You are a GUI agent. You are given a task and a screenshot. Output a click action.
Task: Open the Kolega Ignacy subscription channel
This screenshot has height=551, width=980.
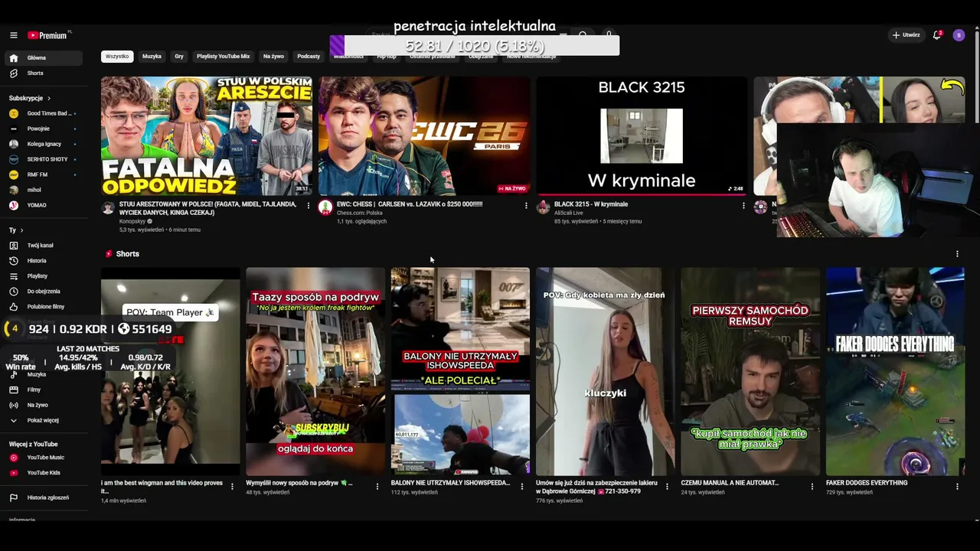[x=43, y=144]
